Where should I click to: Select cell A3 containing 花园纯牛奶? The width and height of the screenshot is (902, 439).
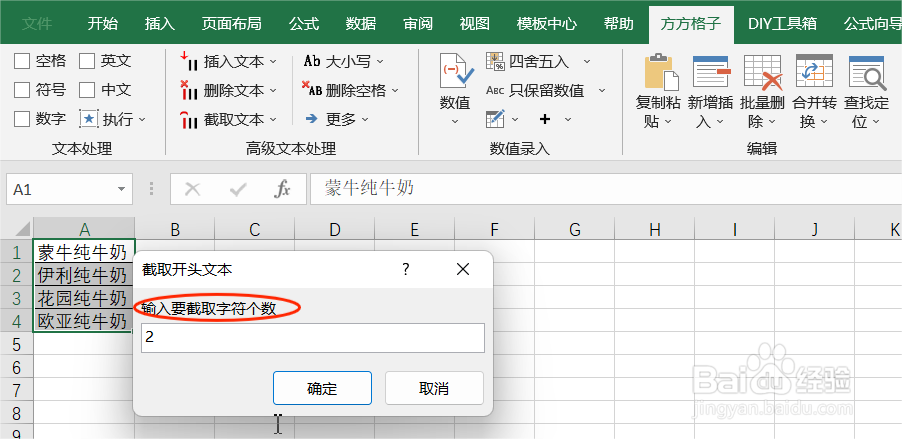[x=84, y=298]
